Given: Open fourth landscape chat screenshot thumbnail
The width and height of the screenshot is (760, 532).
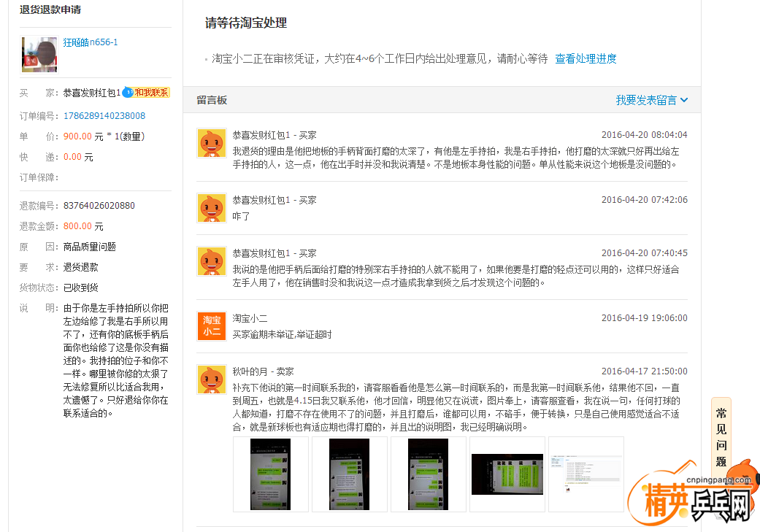Looking at the screenshot, I should (x=507, y=474).
